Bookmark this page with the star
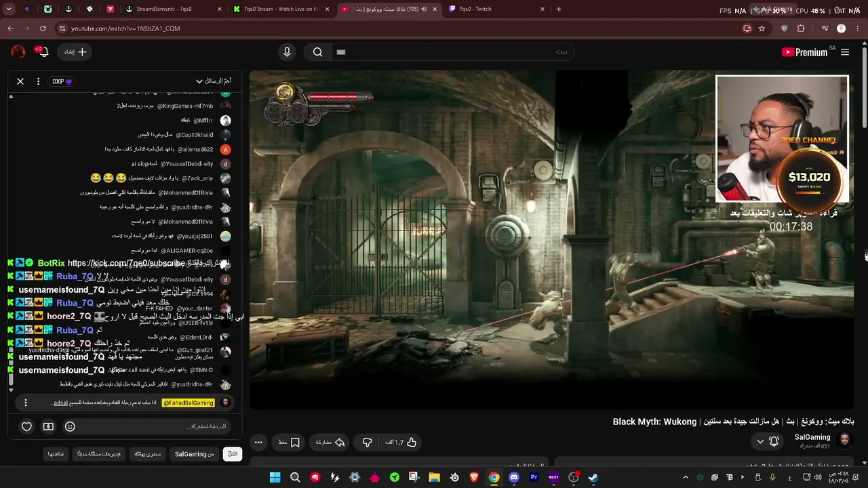This screenshot has height=488, width=868. click(762, 28)
